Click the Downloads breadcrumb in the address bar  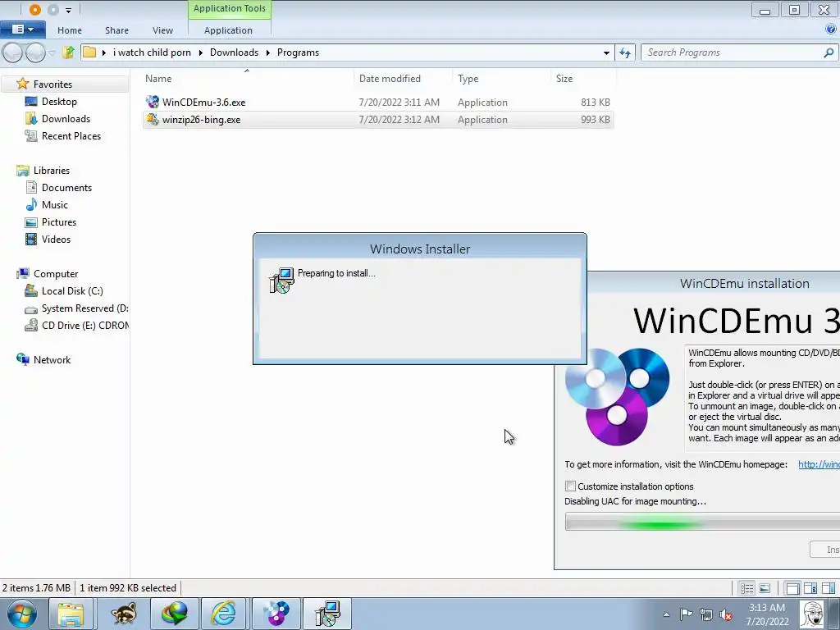pyautogui.click(x=234, y=52)
